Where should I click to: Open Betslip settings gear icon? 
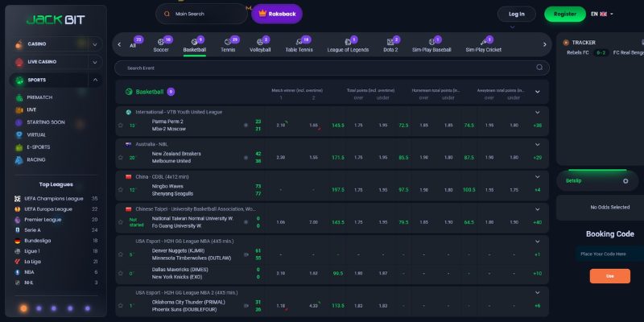[x=625, y=181]
